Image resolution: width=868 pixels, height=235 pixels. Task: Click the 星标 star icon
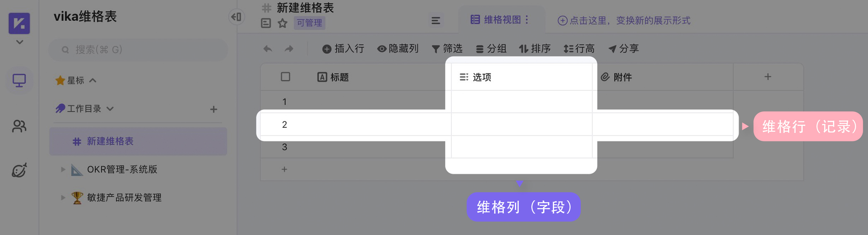point(60,81)
